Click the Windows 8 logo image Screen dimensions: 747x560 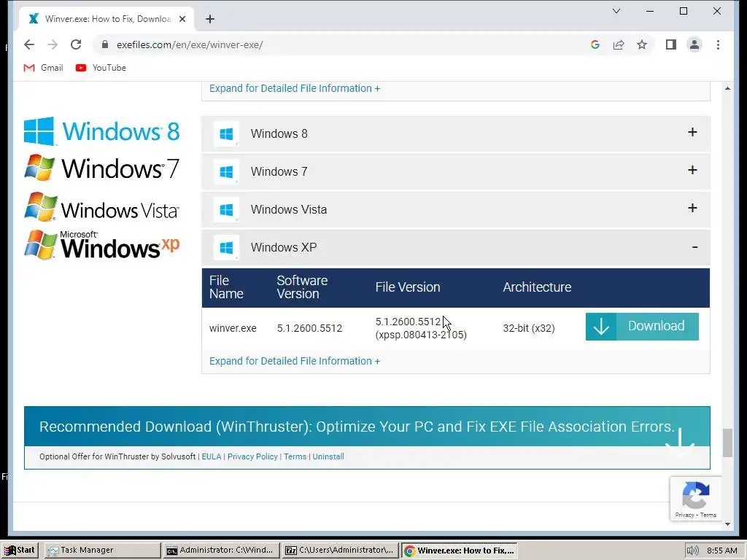[x=101, y=131]
